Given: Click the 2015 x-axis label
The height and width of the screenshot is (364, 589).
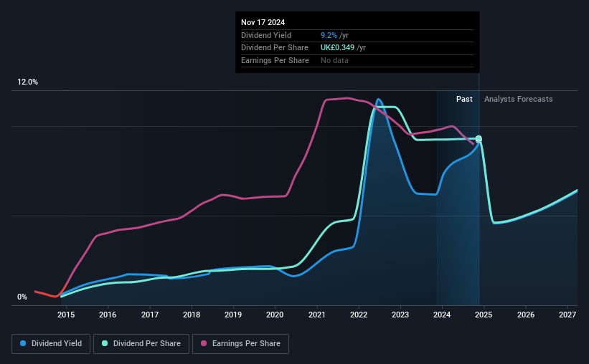Looking at the screenshot, I should (66, 315).
